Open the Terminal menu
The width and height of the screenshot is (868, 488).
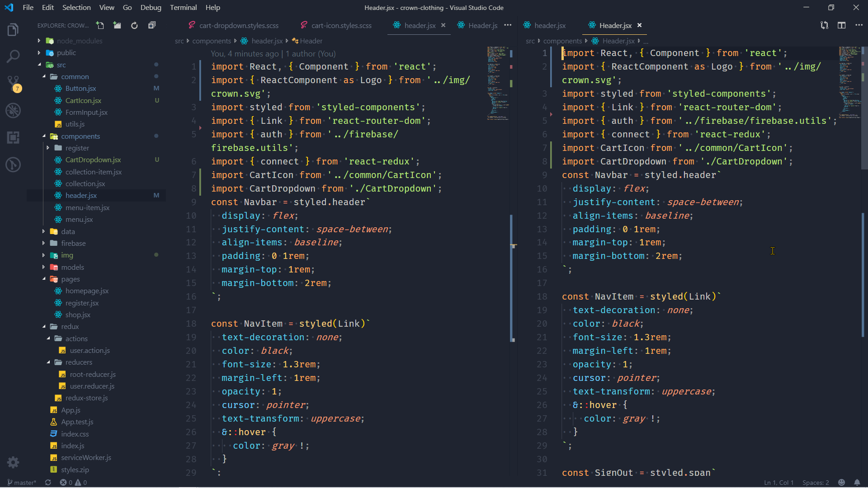[183, 7]
